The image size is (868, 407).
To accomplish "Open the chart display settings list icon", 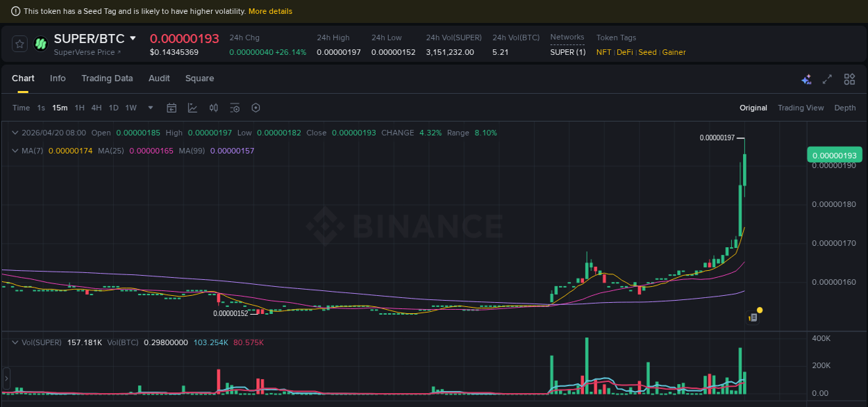I will coord(235,108).
